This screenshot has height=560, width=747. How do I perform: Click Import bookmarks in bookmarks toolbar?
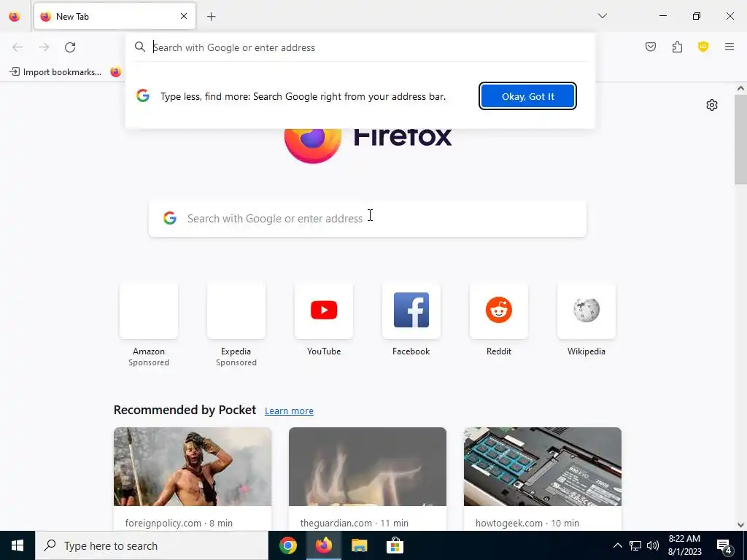55,72
